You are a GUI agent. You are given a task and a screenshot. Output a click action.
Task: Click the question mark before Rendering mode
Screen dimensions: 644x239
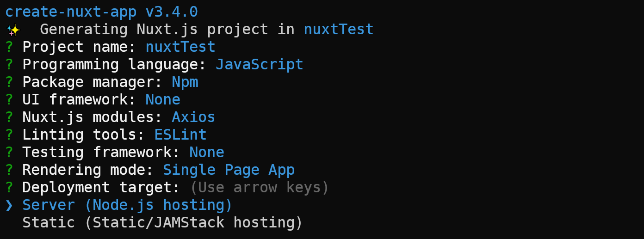(x=9, y=170)
